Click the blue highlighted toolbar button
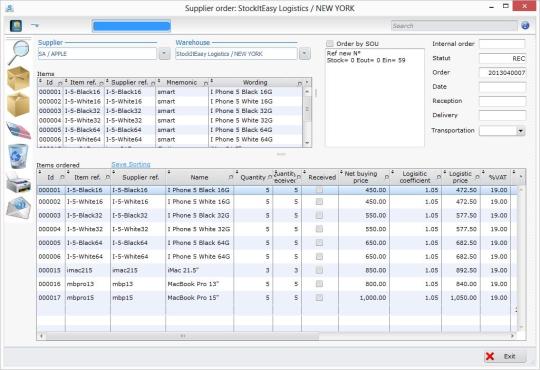Viewport: 540px width, 370px height. pyautogui.click(x=131, y=26)
